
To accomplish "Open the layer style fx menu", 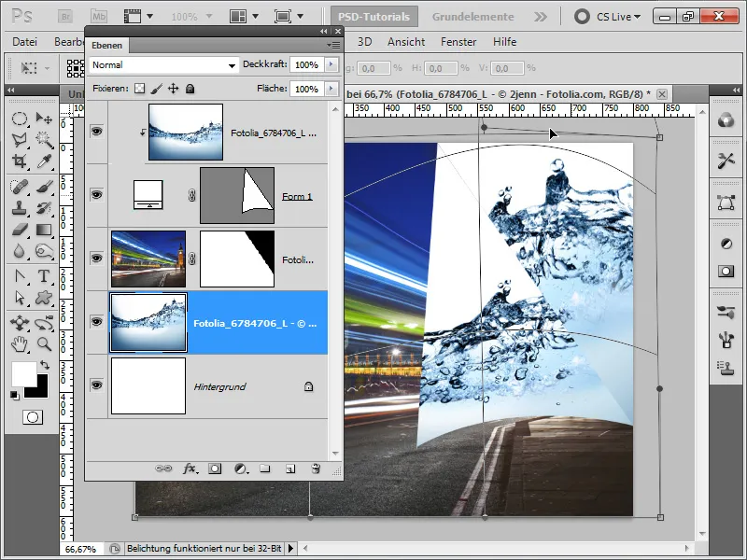I will click(190, 469).
